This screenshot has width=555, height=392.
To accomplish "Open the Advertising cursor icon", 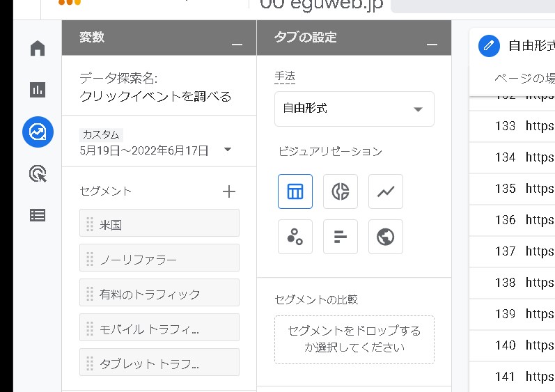I will (38, 173).
